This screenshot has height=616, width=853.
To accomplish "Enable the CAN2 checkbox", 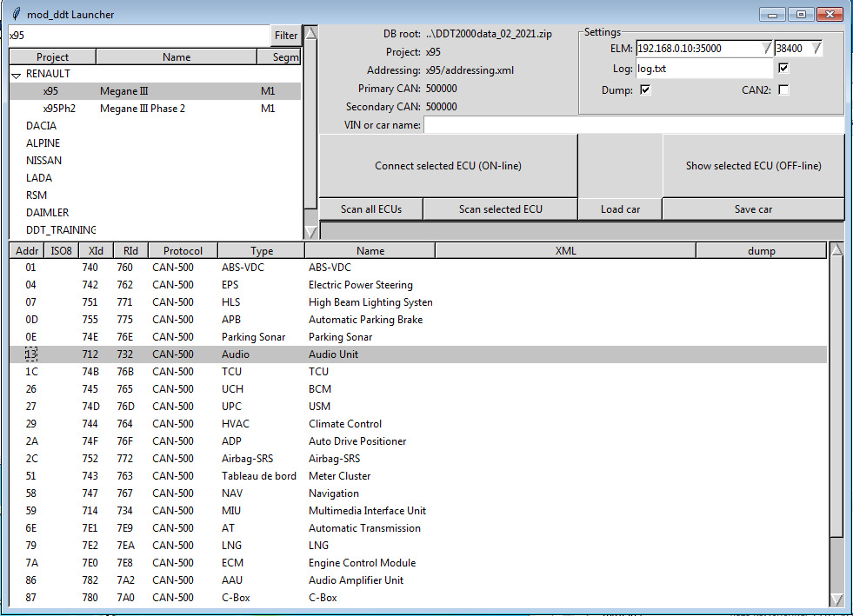I will (783, 89).
